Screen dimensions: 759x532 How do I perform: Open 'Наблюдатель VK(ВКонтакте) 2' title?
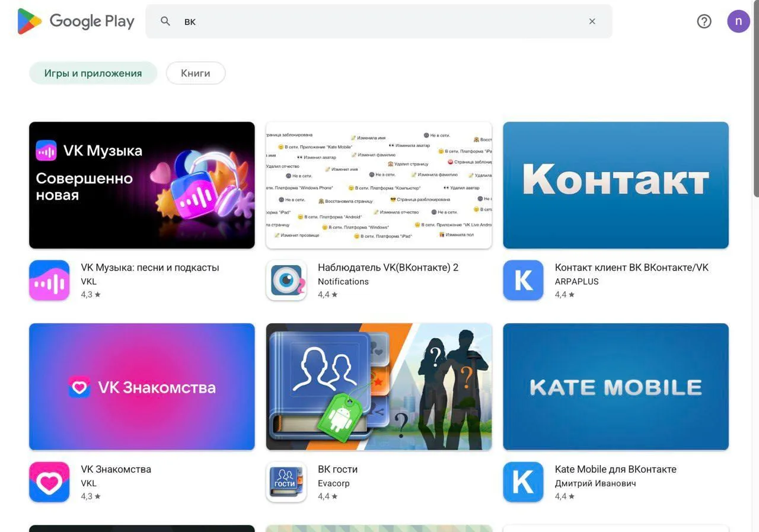click(x=388, y=267)
